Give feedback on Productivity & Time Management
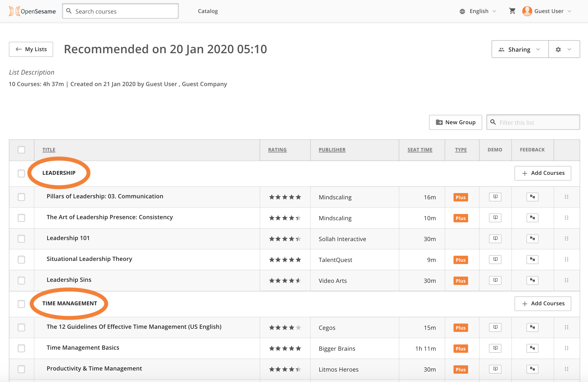The image size is (588, 382). [x=532, y=369]
